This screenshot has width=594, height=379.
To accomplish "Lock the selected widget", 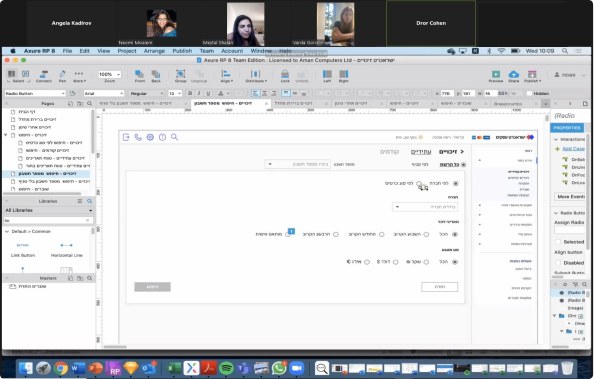I will point(285,76).
